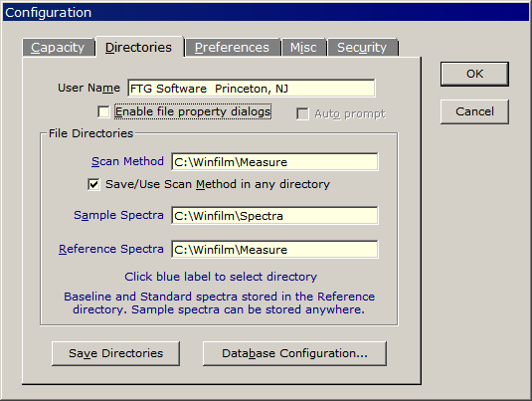The width and height of the screenshot is (532, 401).
Task: Select the Directories tab
Action: coord(139,47)
